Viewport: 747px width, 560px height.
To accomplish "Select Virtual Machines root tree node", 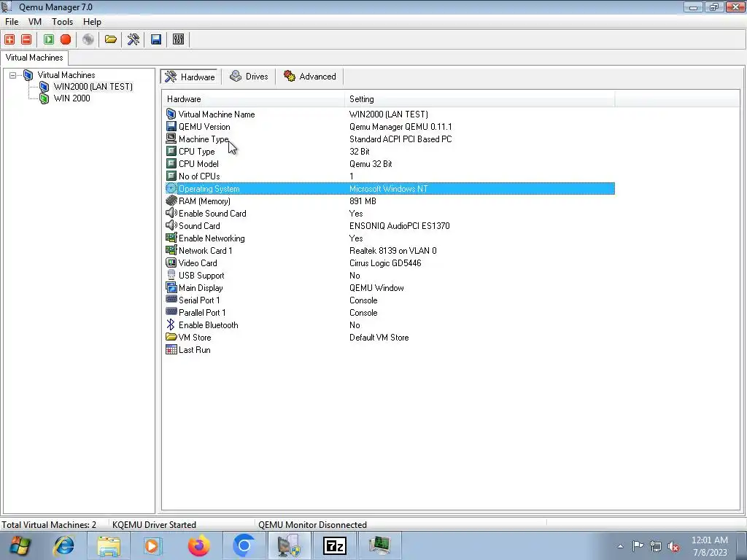I will tap(66, 75).
